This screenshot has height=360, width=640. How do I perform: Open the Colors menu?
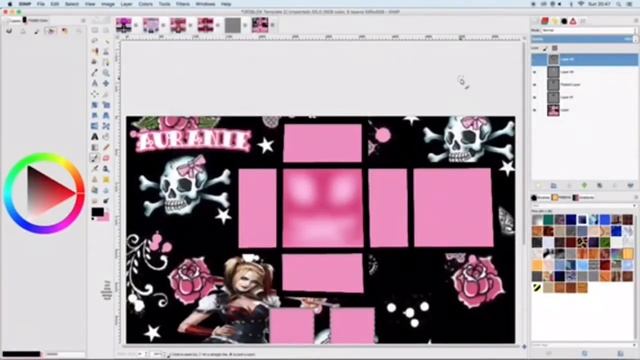click(145, 4)
